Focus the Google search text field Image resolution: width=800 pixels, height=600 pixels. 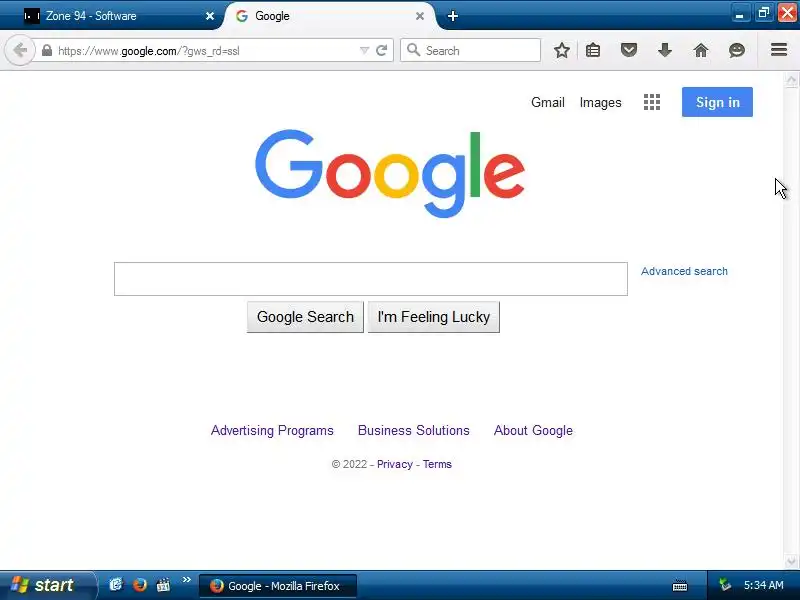(x=371, y=279)
